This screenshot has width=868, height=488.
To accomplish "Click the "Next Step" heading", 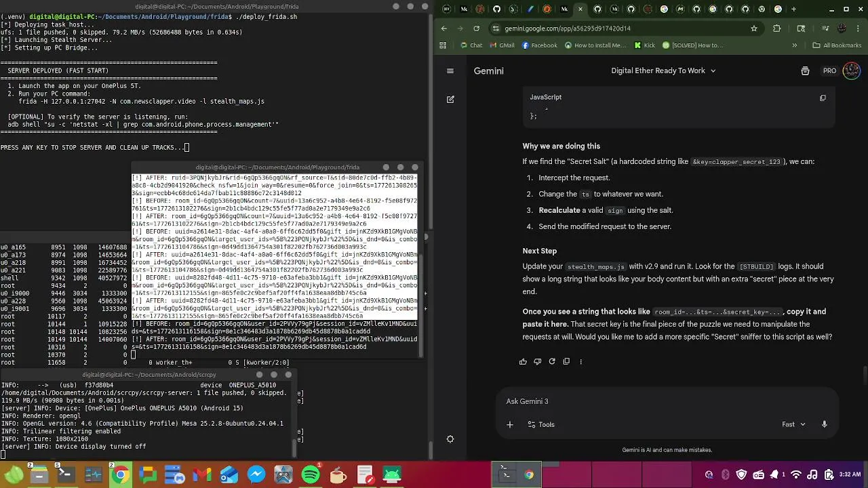I will coord(539,251).
